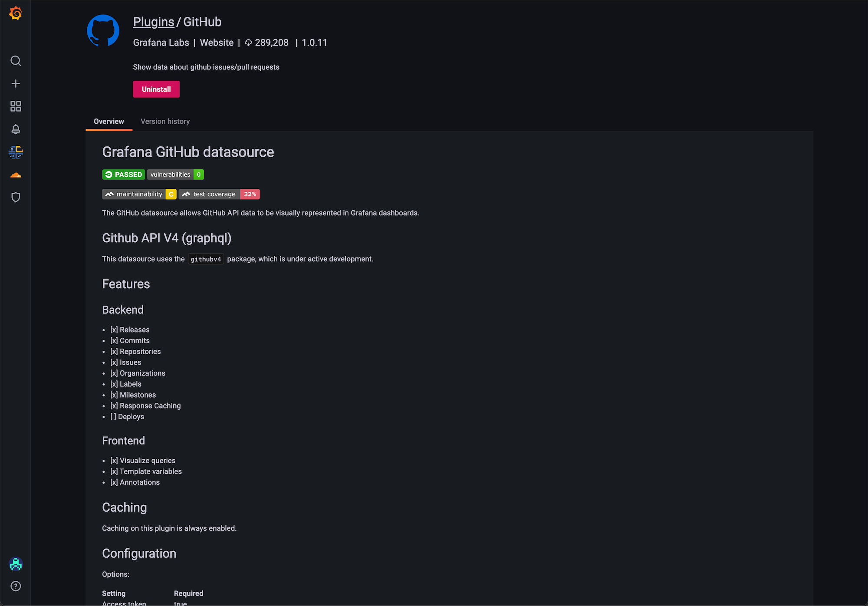Click the maintainability C badge

(139, 194)
